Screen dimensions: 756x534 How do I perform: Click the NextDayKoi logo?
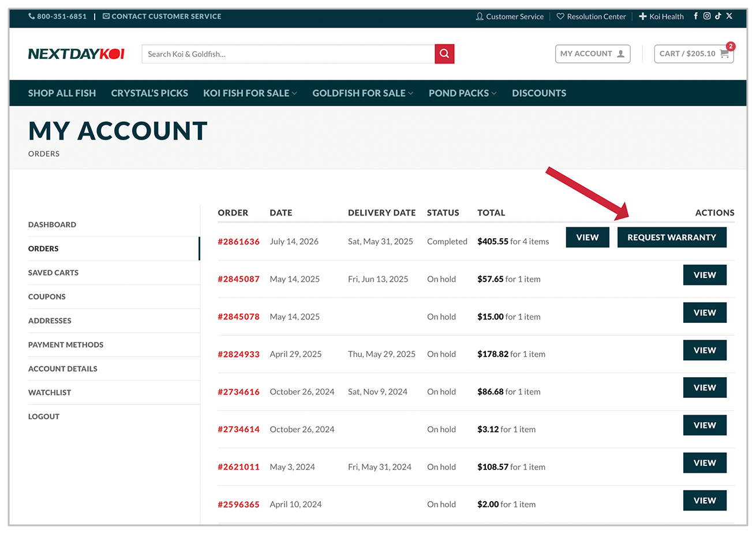pos(76,54)
